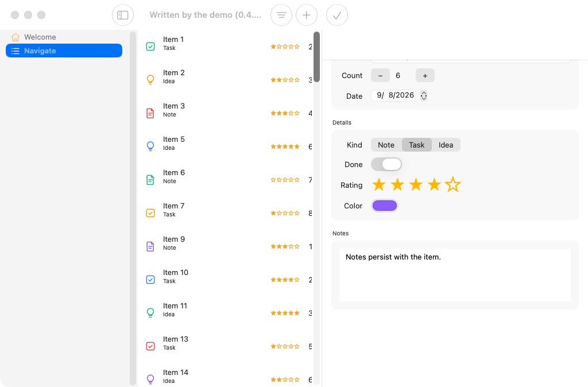Screen dimensions: 588x387
Task: Toggle the sidebar with the toolbar button
Action: [123, 15]
